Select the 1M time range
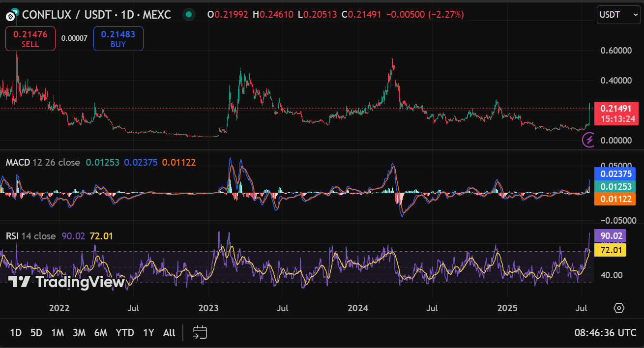Viewport: 644px width, 348px height. point(58,333)
